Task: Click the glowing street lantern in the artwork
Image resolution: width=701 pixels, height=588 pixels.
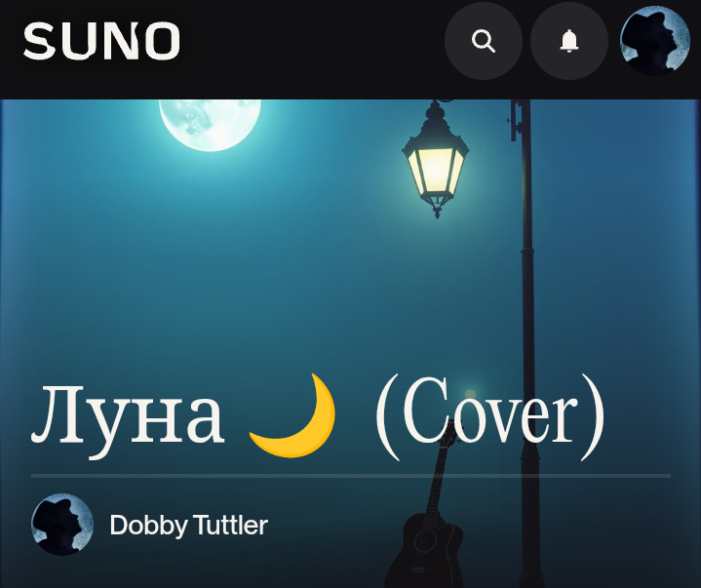Action: pos(436,161)
